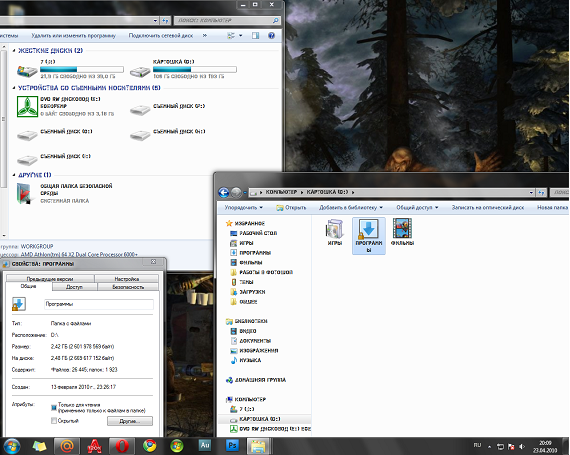Launch Opera from the taskbar
The height and width of the screenshot is (455, 570).
point(122,446)
